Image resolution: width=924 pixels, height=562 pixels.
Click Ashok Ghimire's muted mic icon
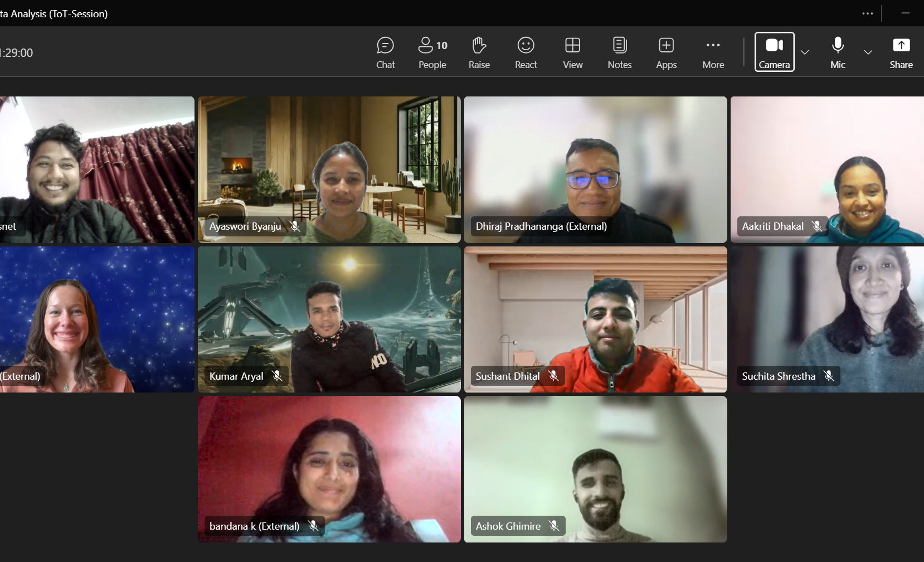click(x=553, y=526)
